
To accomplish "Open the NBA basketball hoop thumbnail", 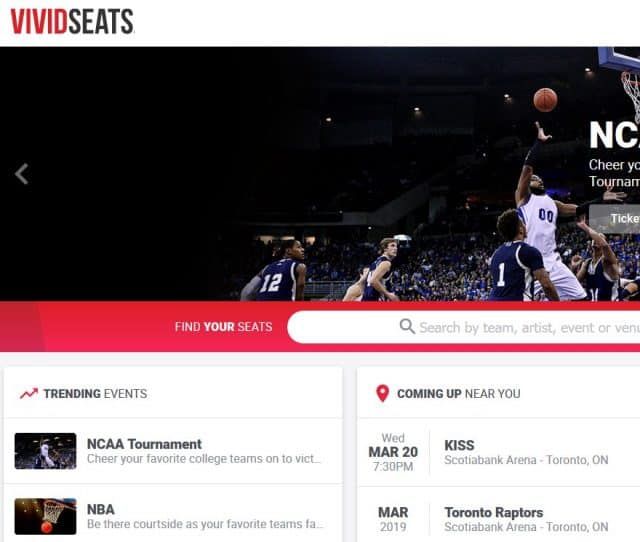I will 45,516.
